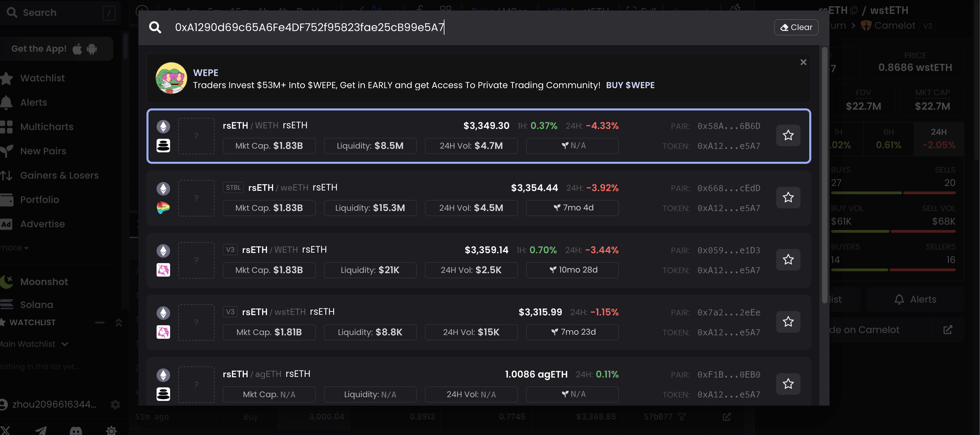Image resolution: width=980 pixels, height=435 pixels.
Task: Click the Curve DEX icon on weETH row
Action: [x=163, y=207]
